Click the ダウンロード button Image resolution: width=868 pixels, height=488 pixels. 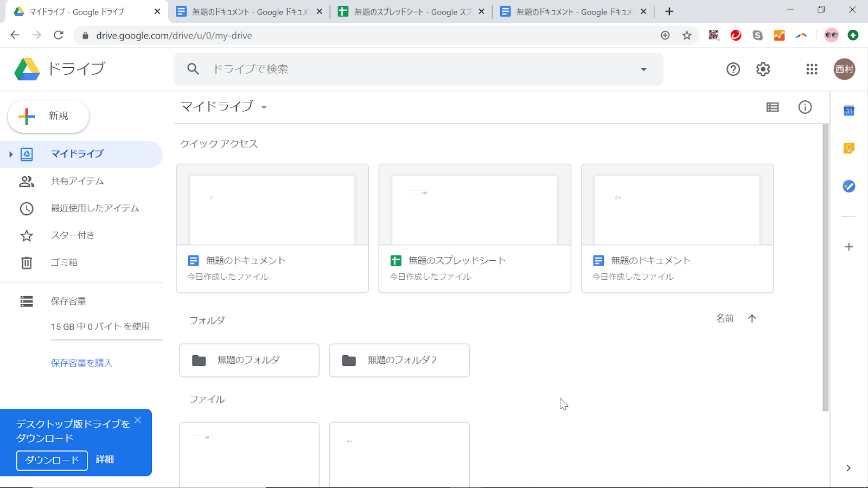(52, 460)
